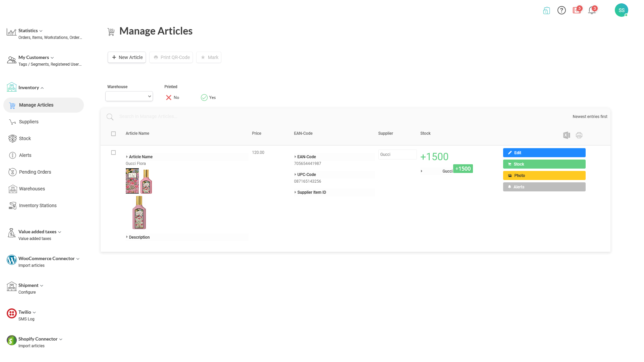Screen dimensions: 644x362
Task: Open the help question mark icon
Action: coord(561,10)
